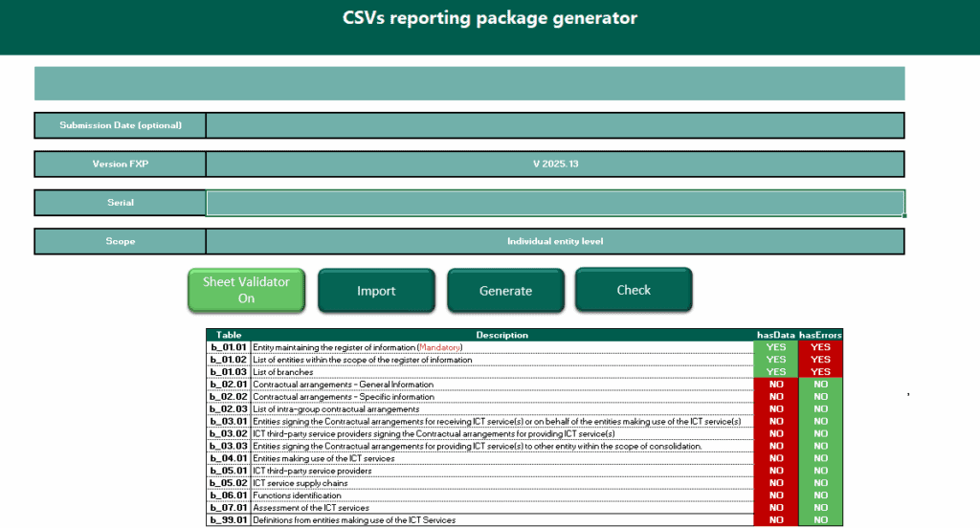Select the Serial input field
This screenshot has height=528, width=980.
click(555, 203)
